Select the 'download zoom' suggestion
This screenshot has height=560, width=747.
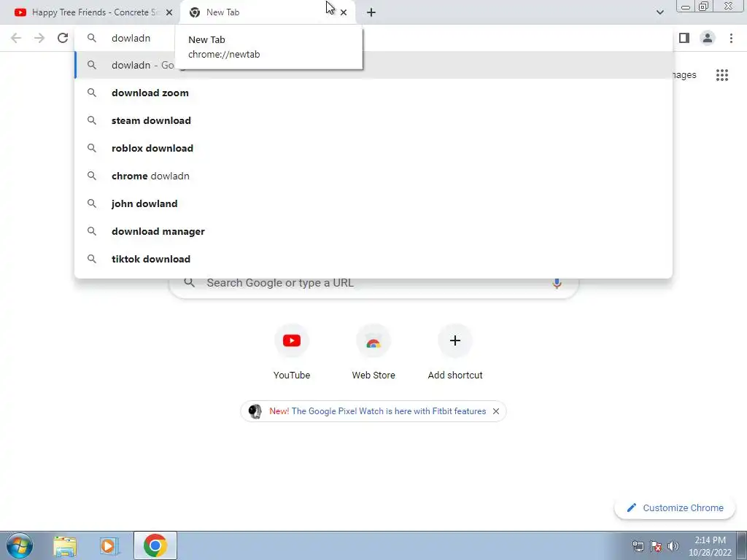(373, 93)
